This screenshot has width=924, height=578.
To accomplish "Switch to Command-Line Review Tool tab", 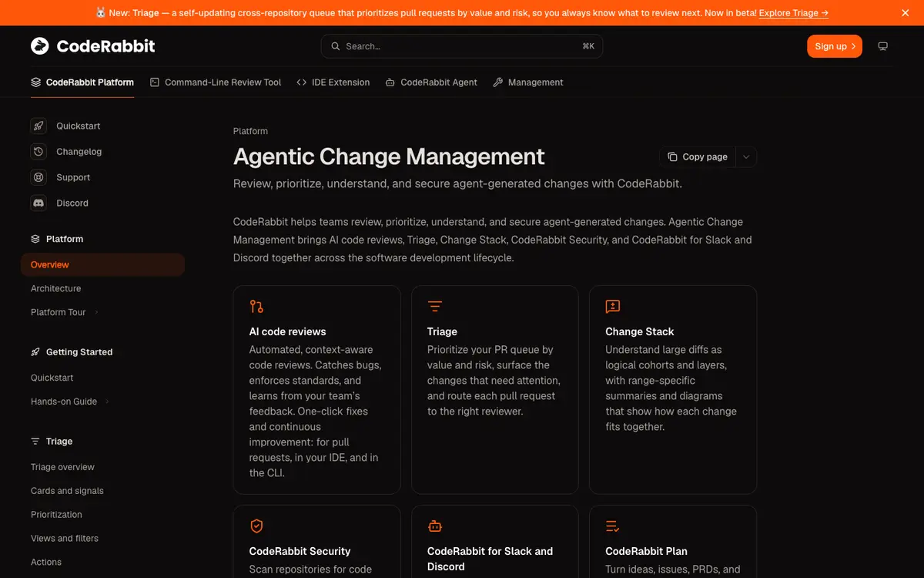I will click(x=216, y=82).
